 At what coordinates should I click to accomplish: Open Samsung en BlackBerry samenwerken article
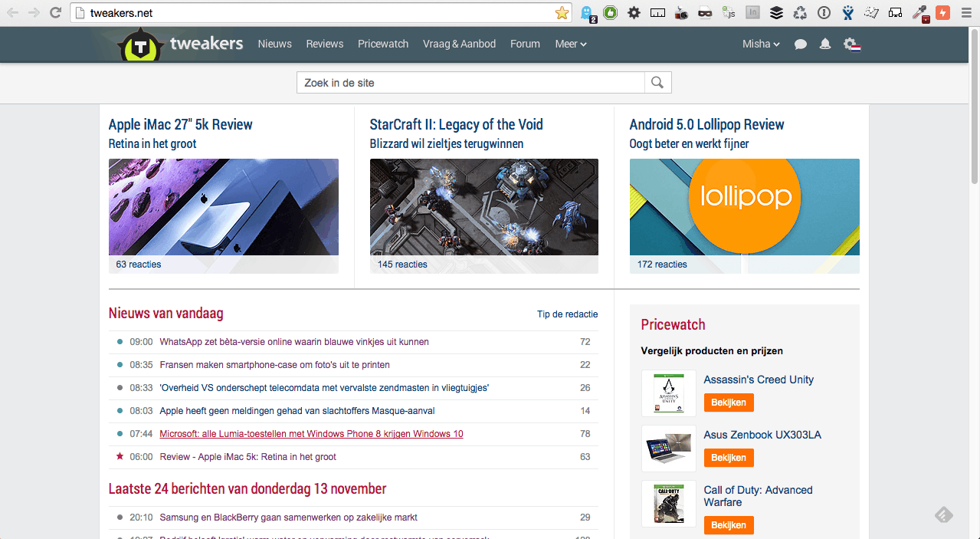[288, 518]
